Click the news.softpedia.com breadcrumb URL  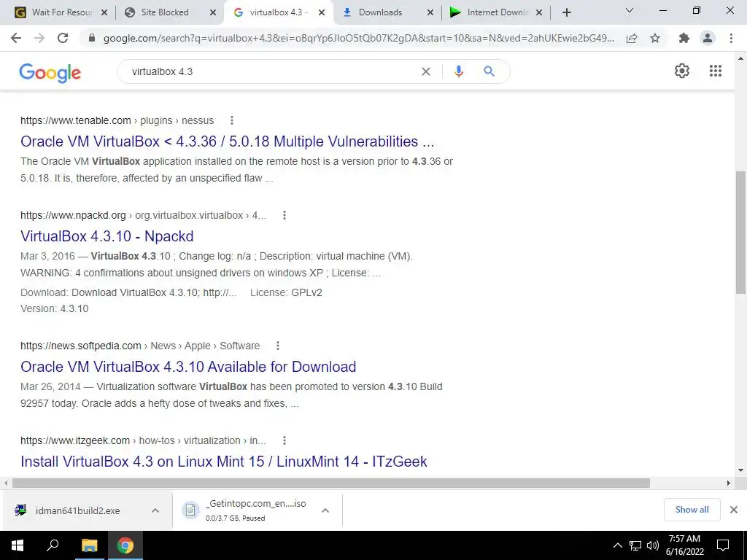80,346
